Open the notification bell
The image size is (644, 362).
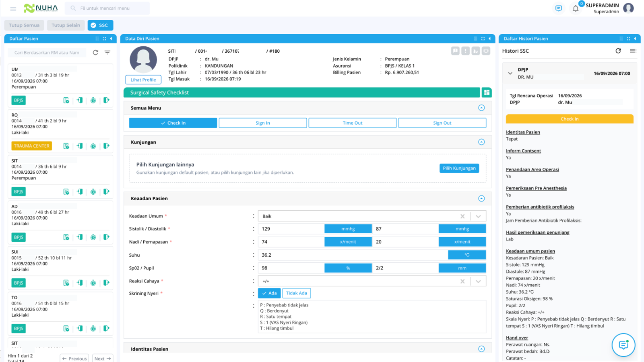[576, 8]
